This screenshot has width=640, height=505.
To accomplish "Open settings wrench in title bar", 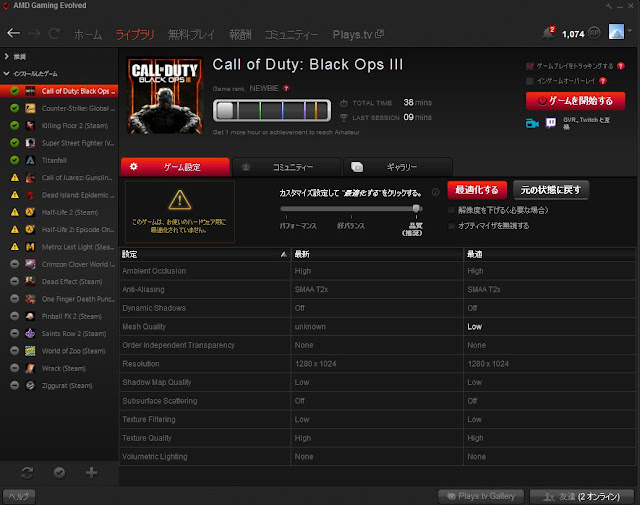I will pyautogui.click(x=609, y=6).
